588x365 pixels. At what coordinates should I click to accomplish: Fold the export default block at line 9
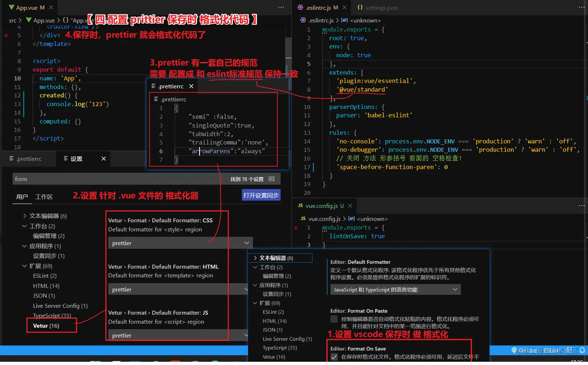[x=27, y=70]
